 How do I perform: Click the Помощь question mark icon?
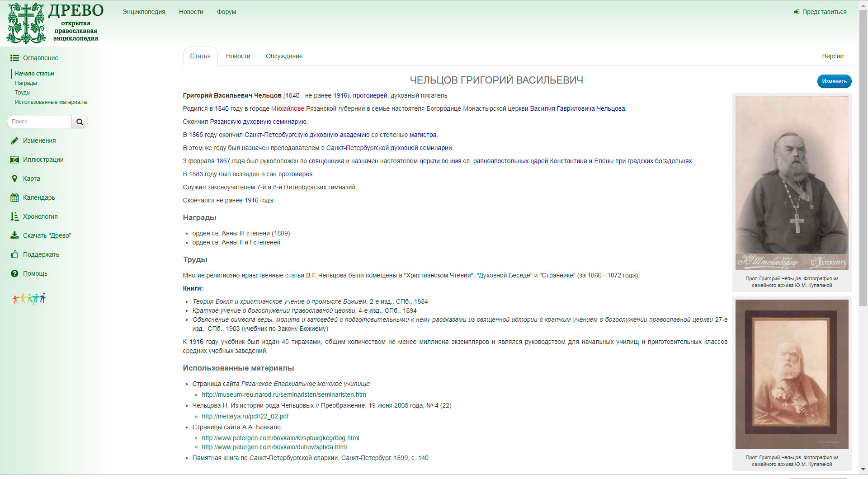tap(14, 273)
